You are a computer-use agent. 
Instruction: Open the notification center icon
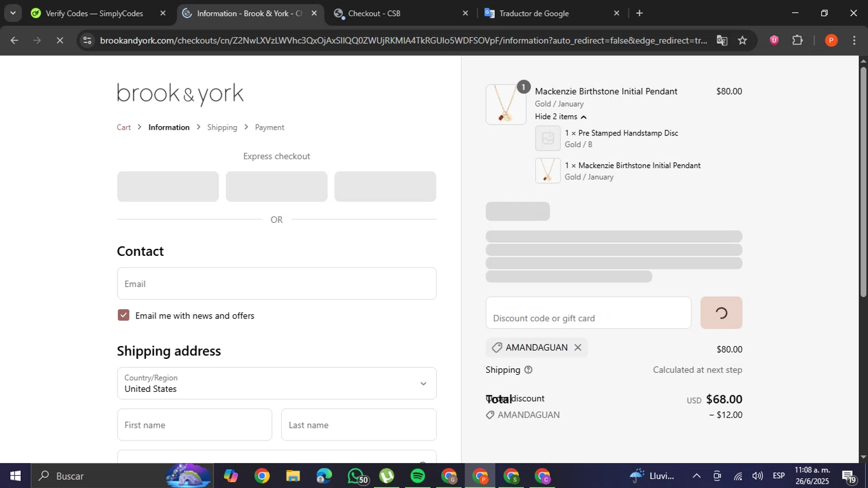pyautogui.click(x=849, y=476)
